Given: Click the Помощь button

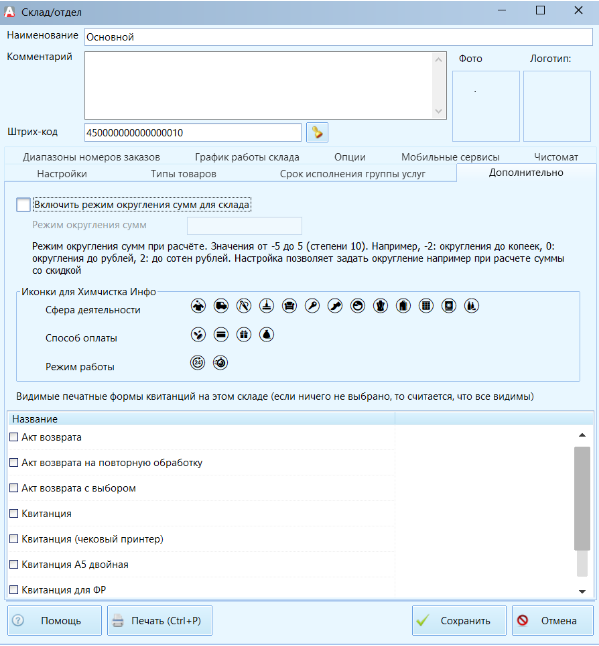Looking at the screenshot, I should click(x=54, y=620).
